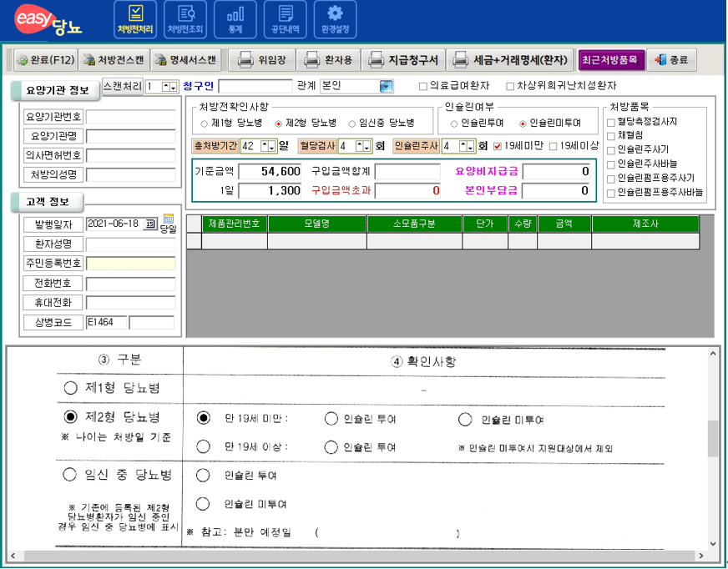728x569 pixels.
Task: Click the 제품관리번호 column header
Action: [x=235, y=224]
